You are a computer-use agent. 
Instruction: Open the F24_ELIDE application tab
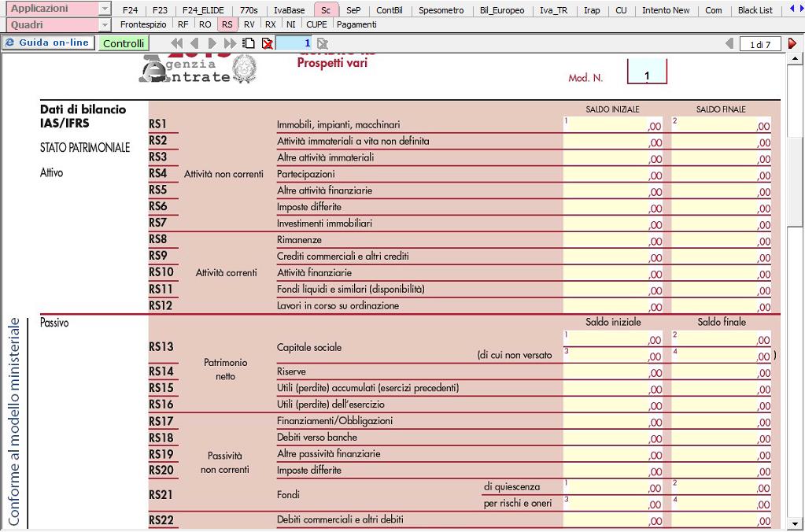point(203,10)
